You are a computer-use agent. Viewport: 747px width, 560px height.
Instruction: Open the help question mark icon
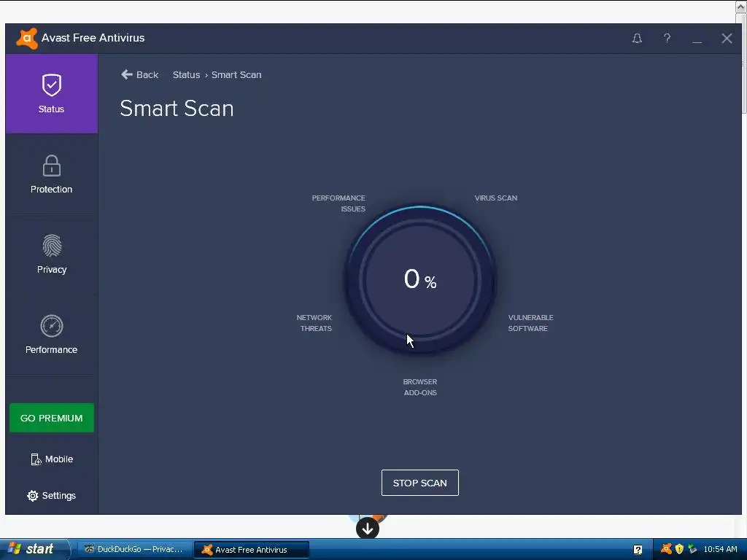tap(667, 38)
